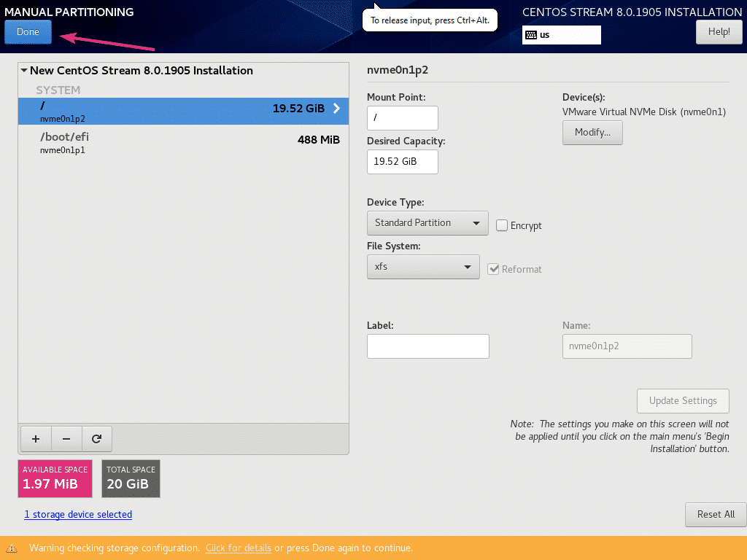The image size is (747, 560).
Task: Click the reload storage configuration icon
Action: point(97,438)
